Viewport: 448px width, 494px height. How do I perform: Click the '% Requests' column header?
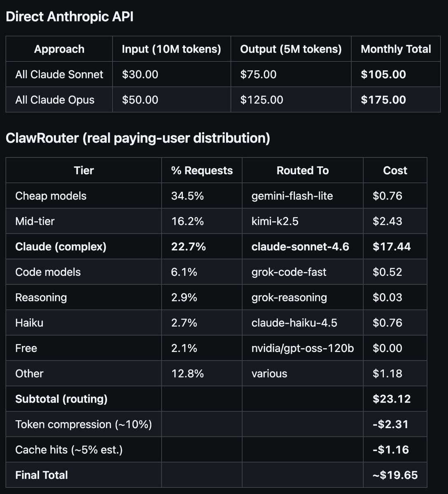tap(202, 170)
